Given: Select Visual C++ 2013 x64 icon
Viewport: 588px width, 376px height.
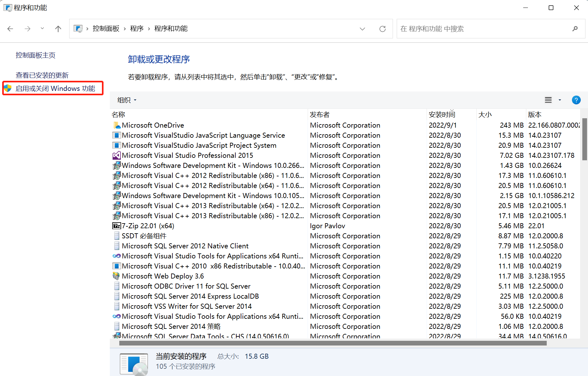Looking at the screenshot, I should [117, 206].
